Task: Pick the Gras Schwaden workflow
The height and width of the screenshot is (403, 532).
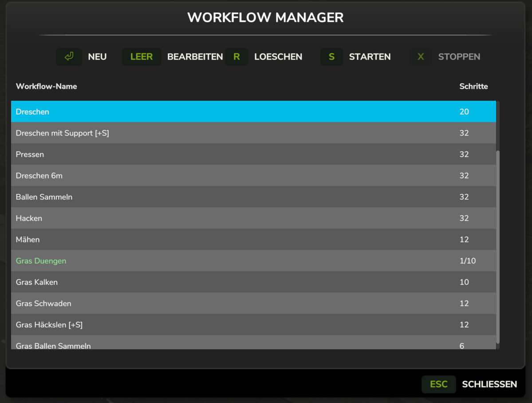Action: point(253,304)
